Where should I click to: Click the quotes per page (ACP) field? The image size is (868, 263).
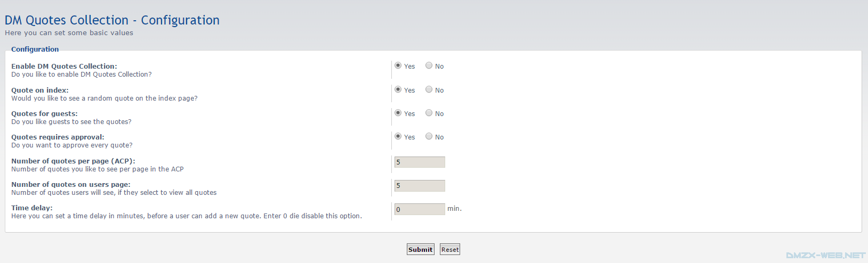[x=420, y=162]
